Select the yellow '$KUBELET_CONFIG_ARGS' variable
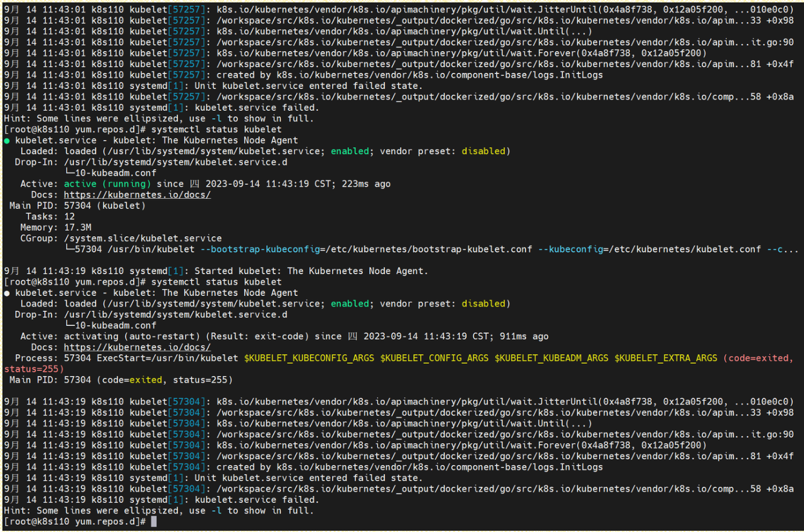The width and height of the screenshot is (804, 532). pyautogui.click(x=435, y=358)
